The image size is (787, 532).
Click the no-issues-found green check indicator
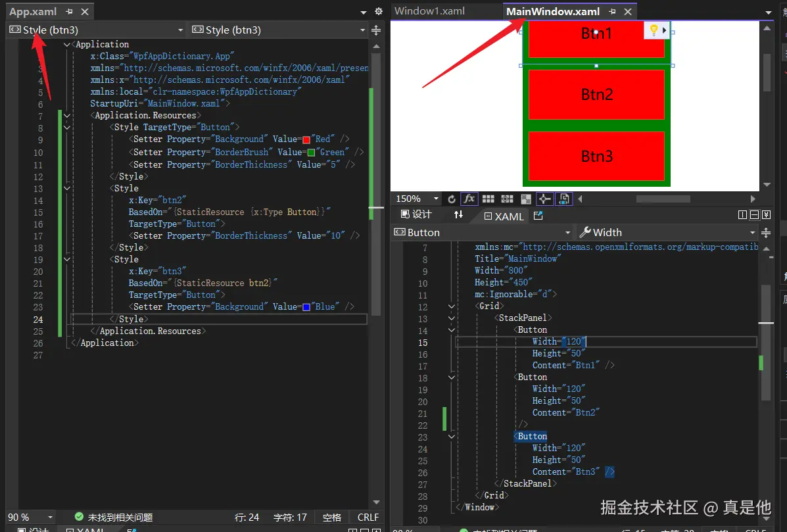coord(79,516)
